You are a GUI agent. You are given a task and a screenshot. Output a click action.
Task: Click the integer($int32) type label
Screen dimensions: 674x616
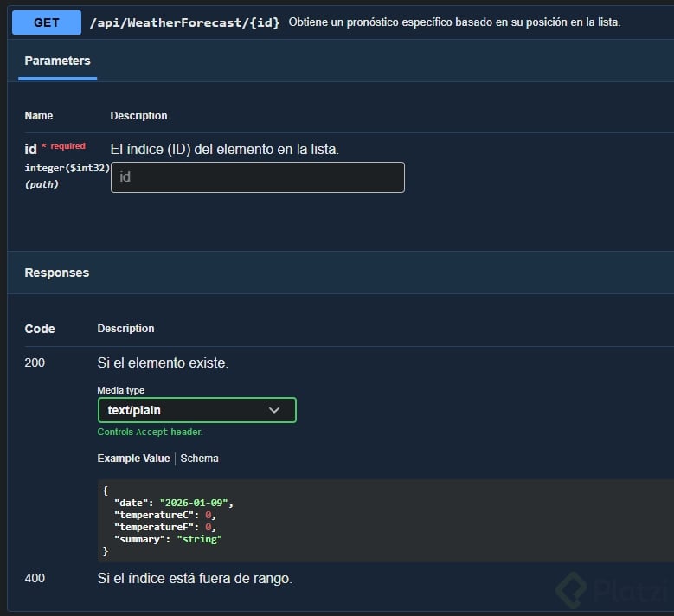(x=67, y=168)
